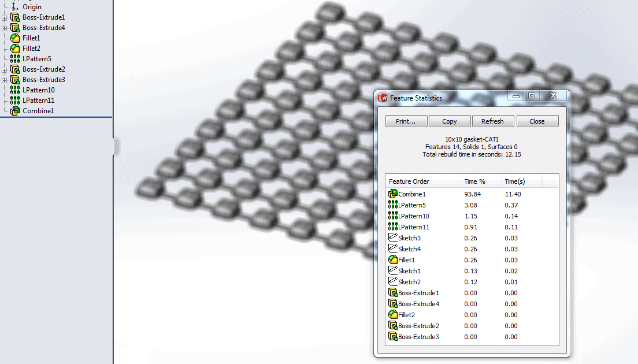Expand Boss-Extrude3 in feature tree

[5, 80]
